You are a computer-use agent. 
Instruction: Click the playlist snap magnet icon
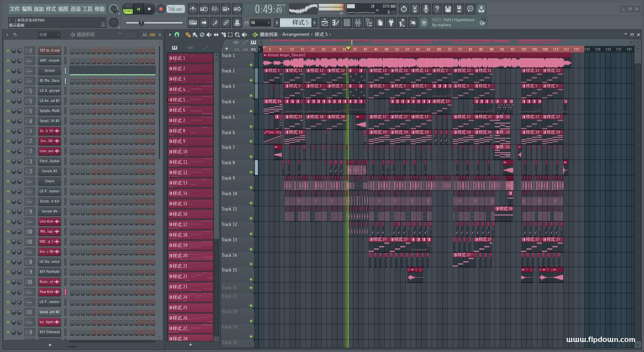click(x=177, y=35)
